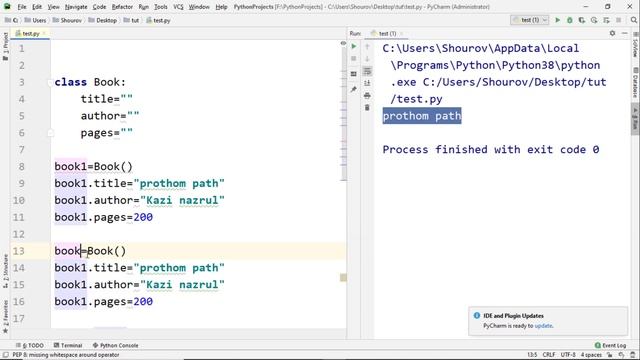
Task: Open the TODO tool window
Action: click(x=30, y=345)
